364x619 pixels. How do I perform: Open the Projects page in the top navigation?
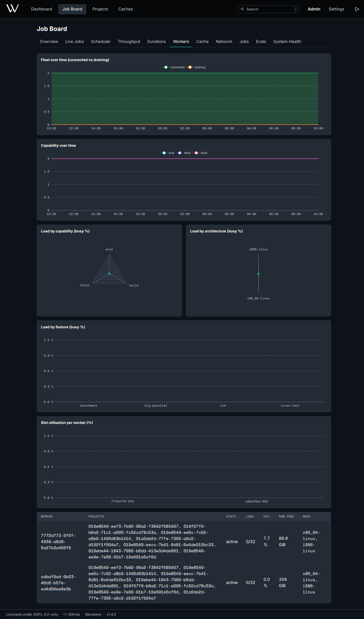[x=100, y=9]
